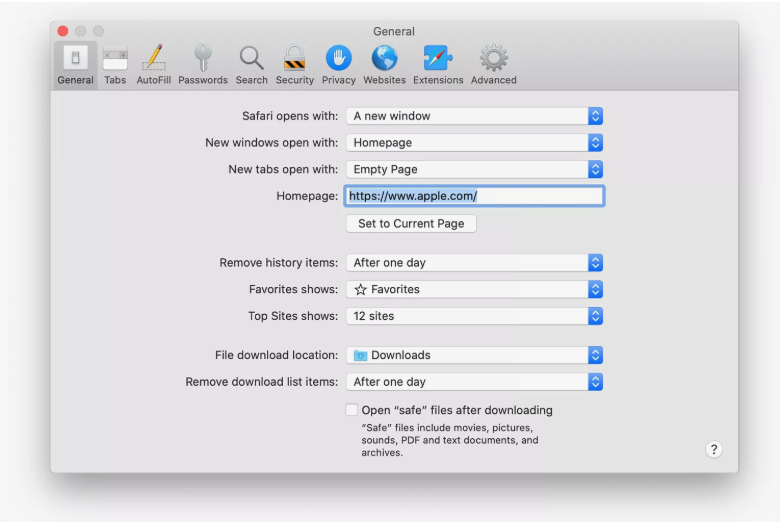Open the Top Sites shows dropdown
This screenshot has width=781, height=526.
pos(475,316)
